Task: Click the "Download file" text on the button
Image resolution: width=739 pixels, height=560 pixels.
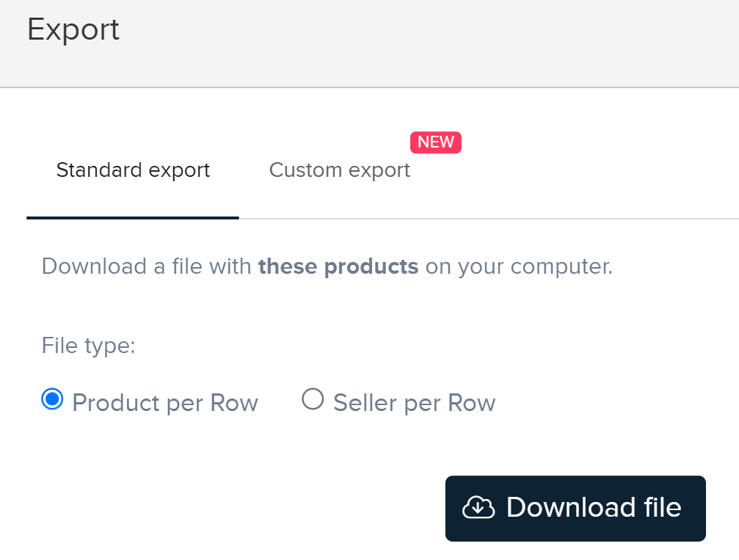Action: (593, 508)
